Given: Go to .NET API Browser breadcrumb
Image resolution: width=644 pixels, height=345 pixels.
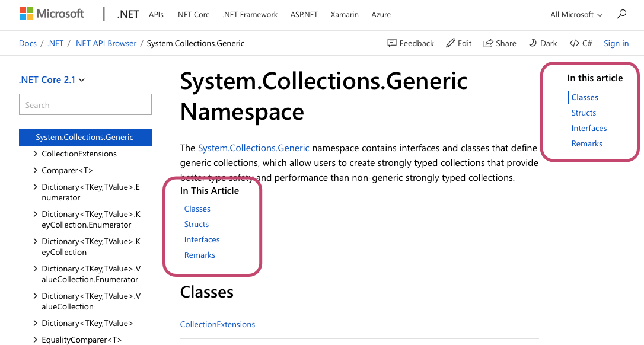Looking at the screenshot, I should pyautogui.click(x=105, y=43).
